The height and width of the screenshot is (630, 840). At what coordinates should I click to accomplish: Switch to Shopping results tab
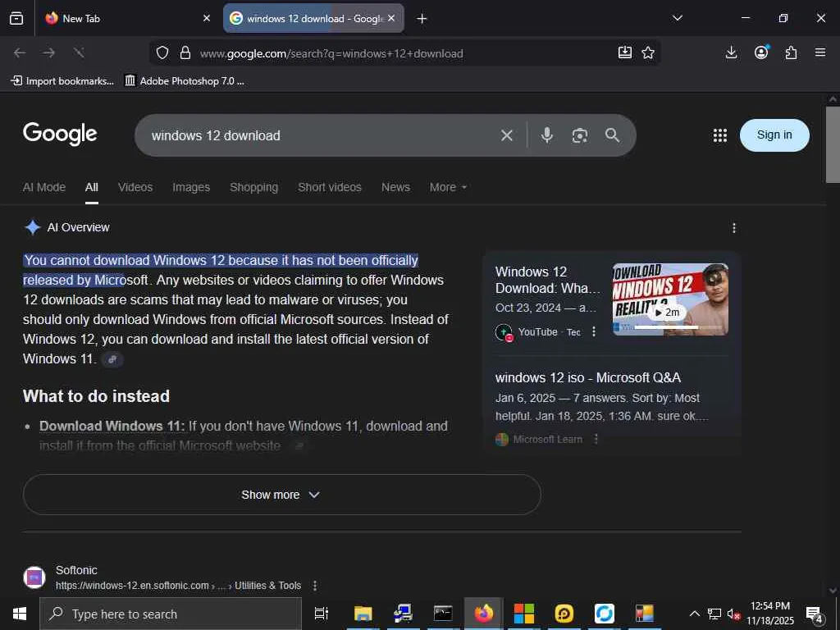[254, 188]
